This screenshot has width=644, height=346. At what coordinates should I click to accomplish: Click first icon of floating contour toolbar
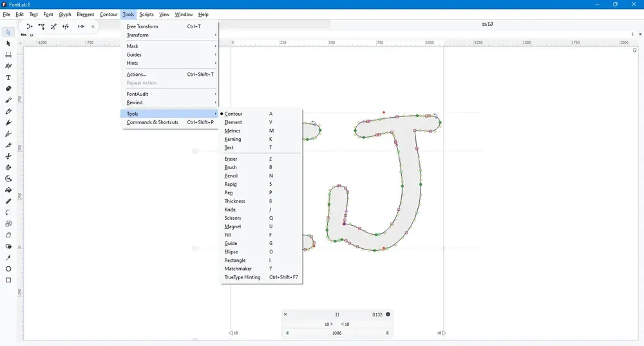tap(29, 26)
